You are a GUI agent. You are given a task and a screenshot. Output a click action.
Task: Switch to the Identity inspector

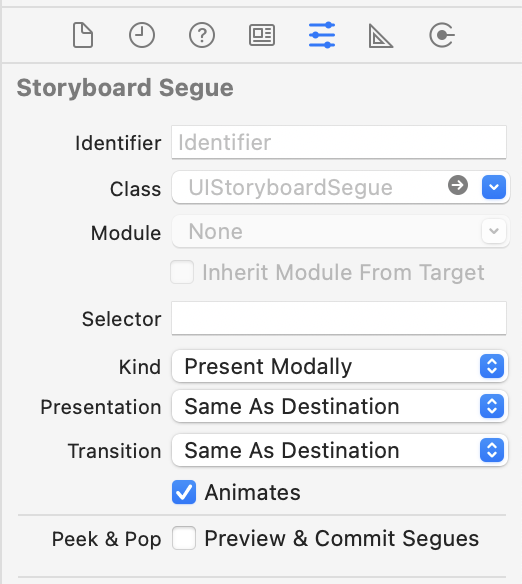tap(262, 35)
